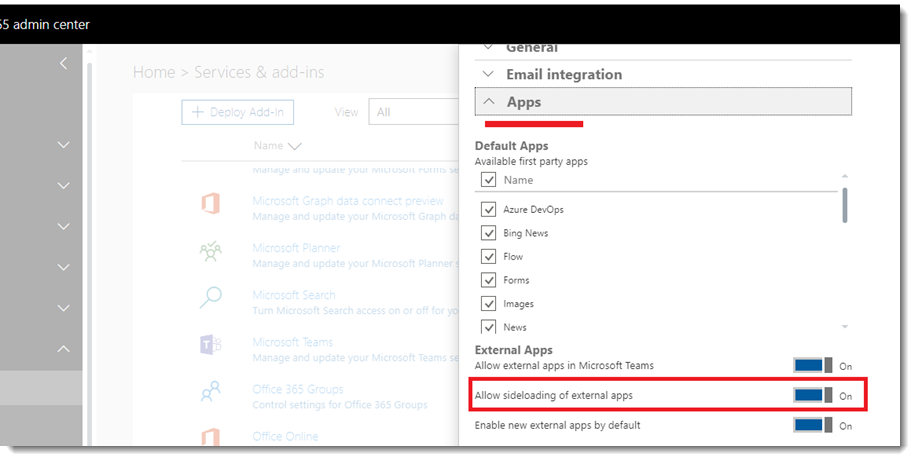Open the Microsoft Teams service link
915x461 pixels.
click(295, 342)
